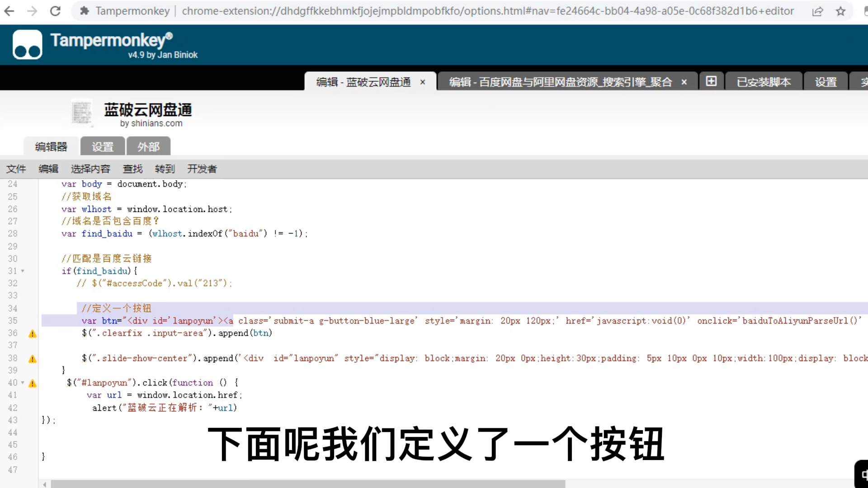The height and width of the screenshot is (488, 868).
Task: Click the warning icon on line 40
Action: coord(33,384)
